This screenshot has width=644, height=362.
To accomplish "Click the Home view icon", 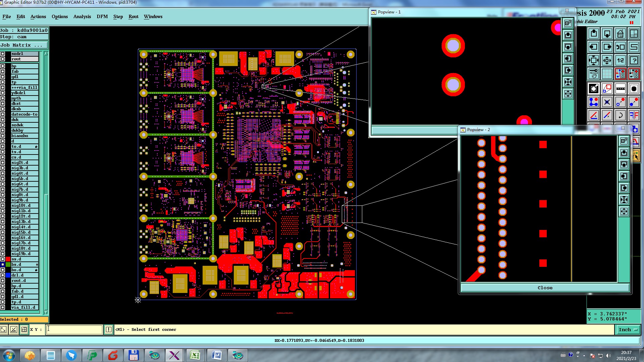I will (620, 34).
